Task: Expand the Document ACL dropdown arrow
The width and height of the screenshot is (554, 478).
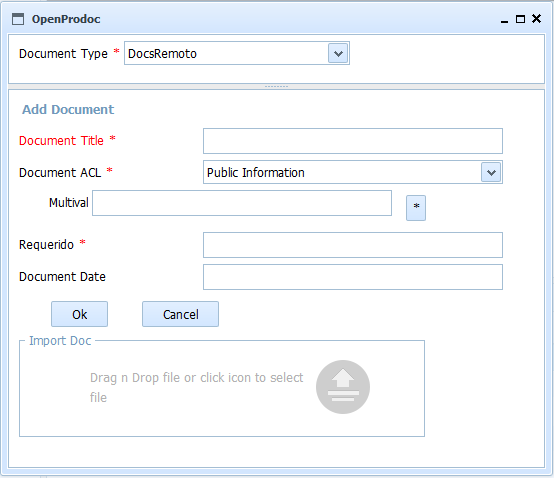Action: pos(491,172)
